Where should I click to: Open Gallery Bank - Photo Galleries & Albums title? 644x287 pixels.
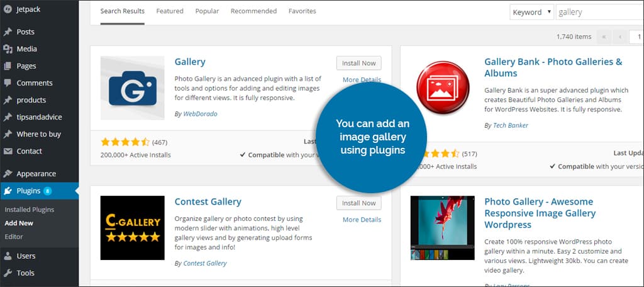pyautogui.click(x=553, y=68)
